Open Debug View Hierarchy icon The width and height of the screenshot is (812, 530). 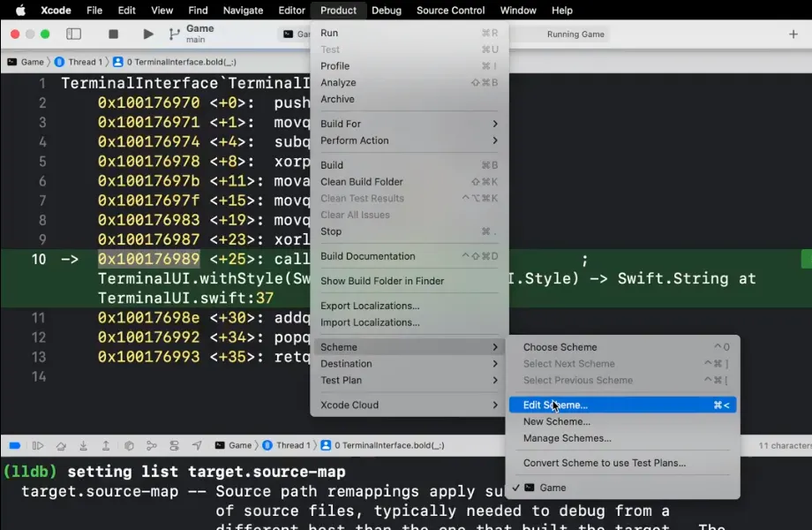click(129, 445)
